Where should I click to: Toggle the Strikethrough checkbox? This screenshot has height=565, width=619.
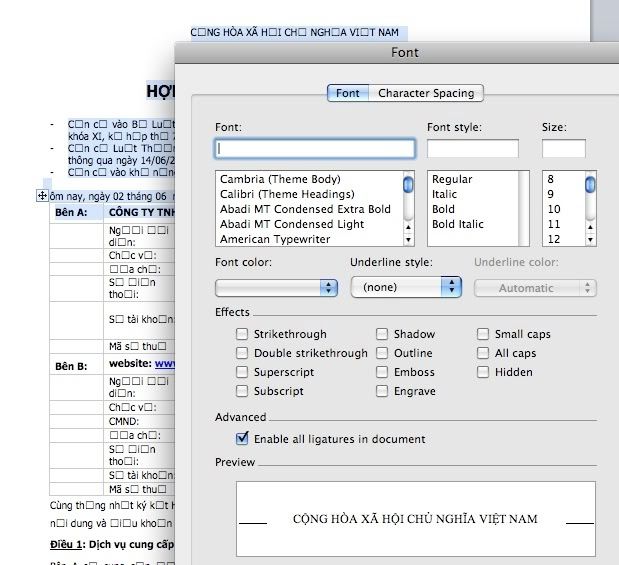[242, 334]
